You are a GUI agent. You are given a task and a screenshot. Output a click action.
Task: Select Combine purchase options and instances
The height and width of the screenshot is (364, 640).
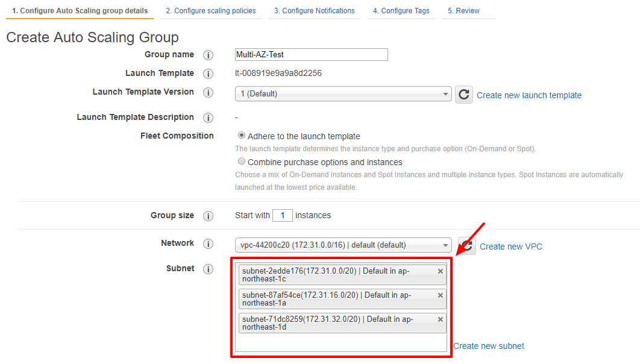tap(241, 161)
